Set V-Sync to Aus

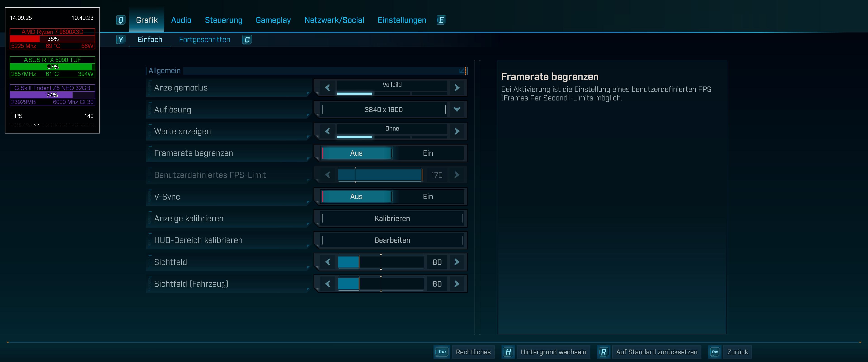pos(356,197)
